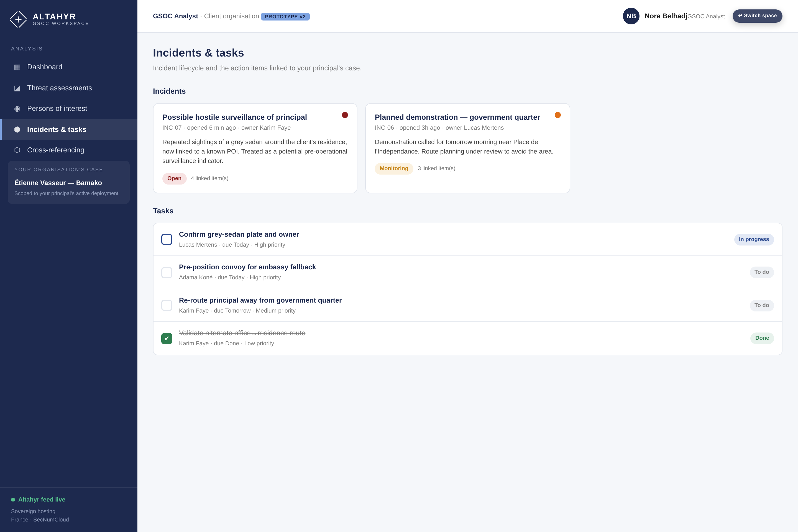
Task: Click 'France · SecNumCloud' footer text
Action: point(40,520)
